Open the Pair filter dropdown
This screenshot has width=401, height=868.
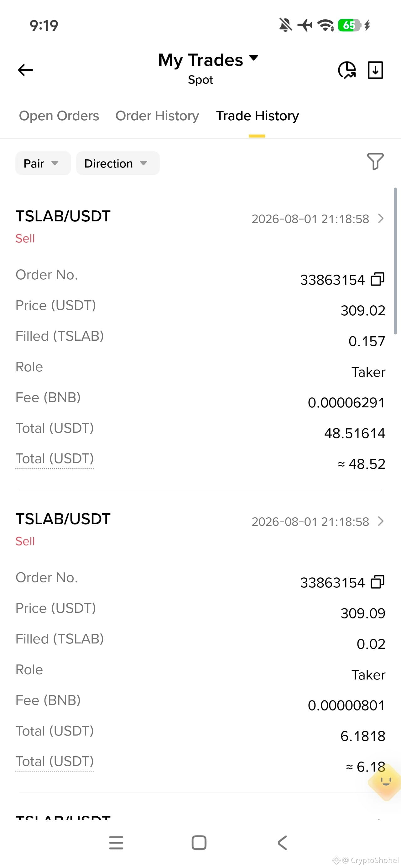(43, 163)
